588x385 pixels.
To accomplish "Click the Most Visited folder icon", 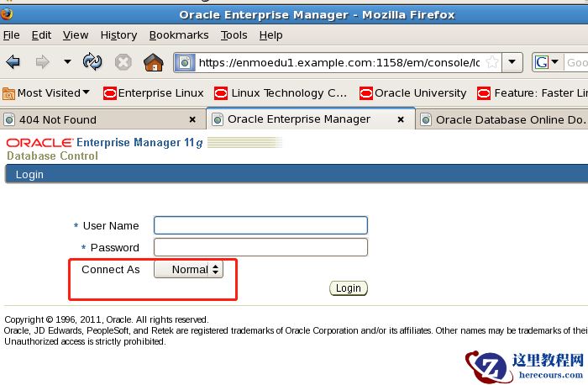I will (x=8, y=93).
